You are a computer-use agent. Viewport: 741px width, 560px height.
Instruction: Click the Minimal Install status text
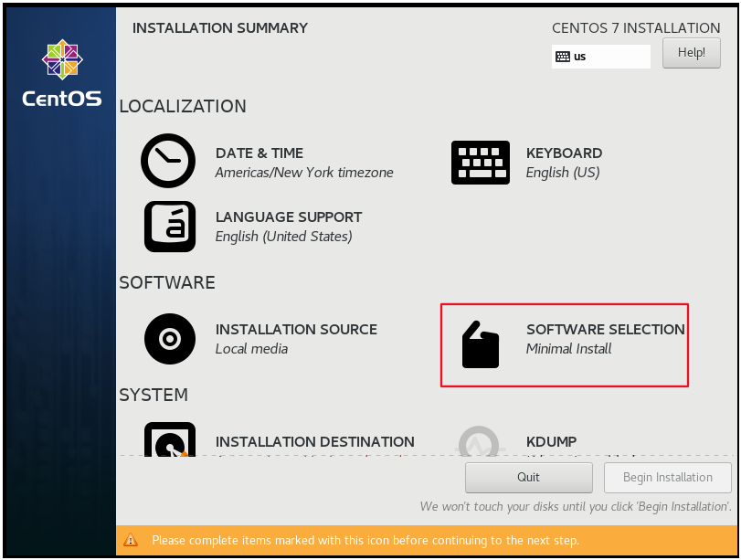pyautogui.click(x=568, y=349)
